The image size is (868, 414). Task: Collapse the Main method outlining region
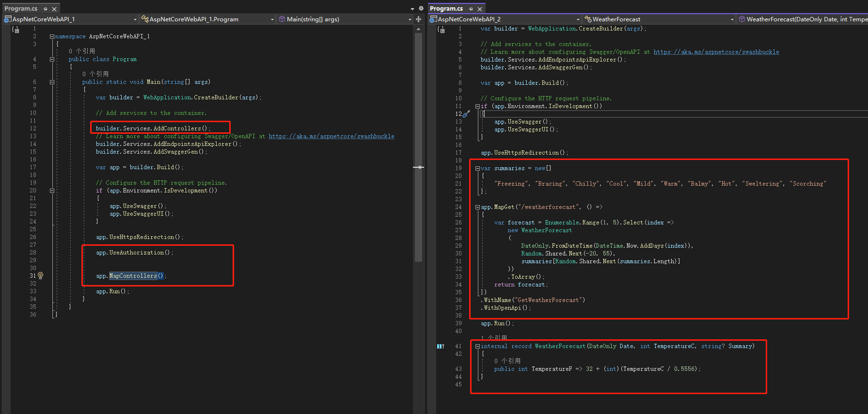[x=52, y=82]
